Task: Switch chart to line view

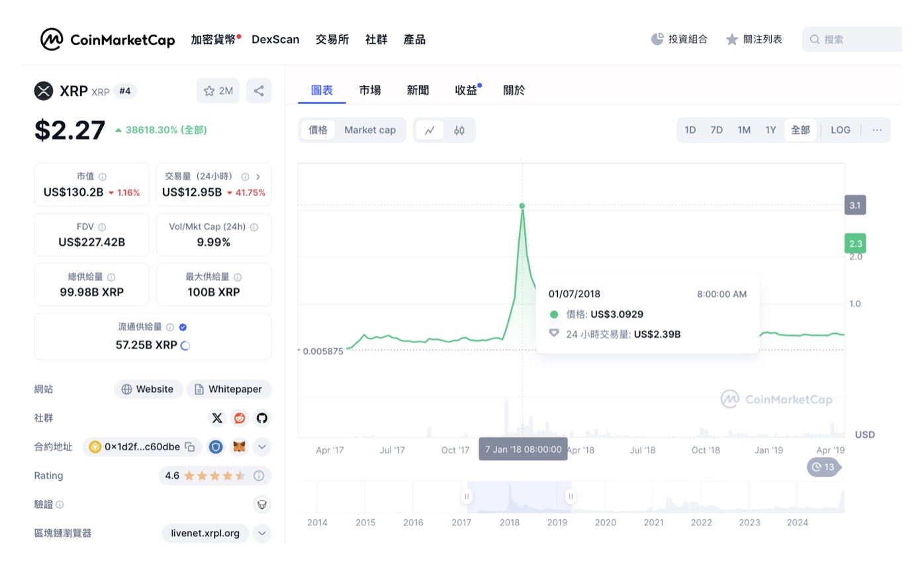Action: pyautogui.click(x=430, y=130)
